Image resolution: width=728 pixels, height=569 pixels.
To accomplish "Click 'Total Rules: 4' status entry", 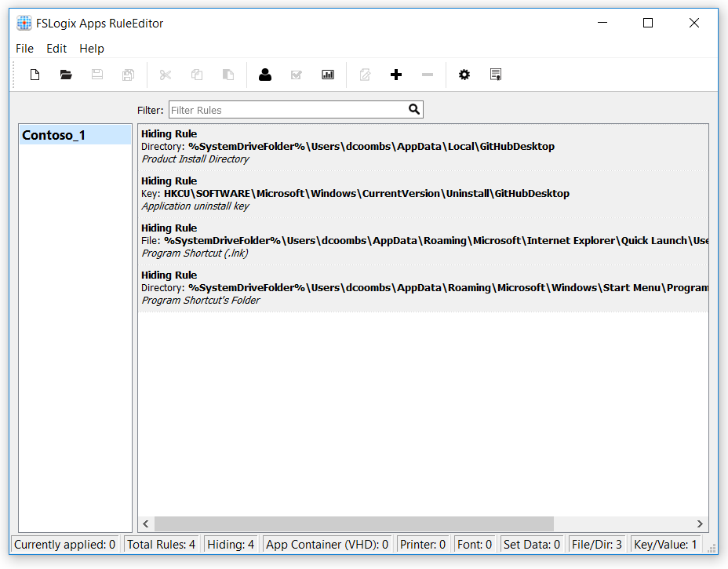I will tap(161, 545).
